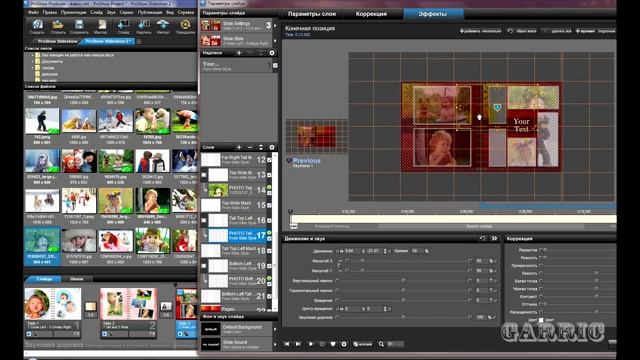Screen dimensions: 640x360
Task: Remove layer with Слои minus icon
Action: 250,147
